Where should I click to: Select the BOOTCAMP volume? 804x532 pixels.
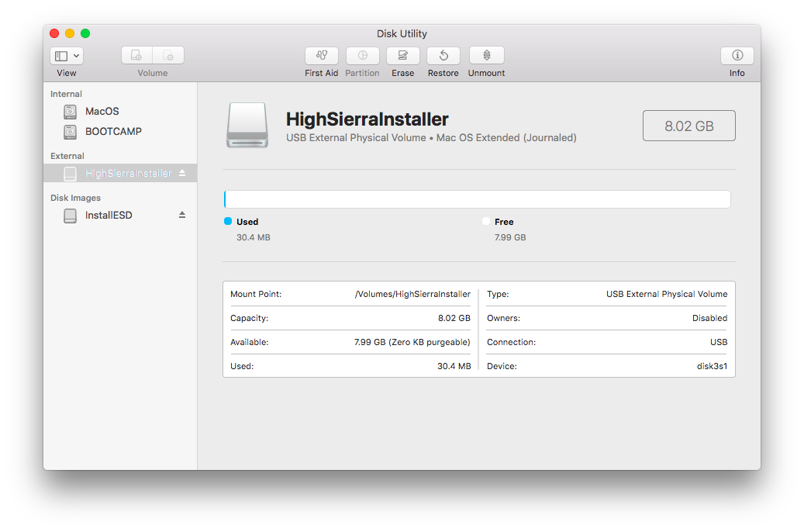click(x=120, y=131)
